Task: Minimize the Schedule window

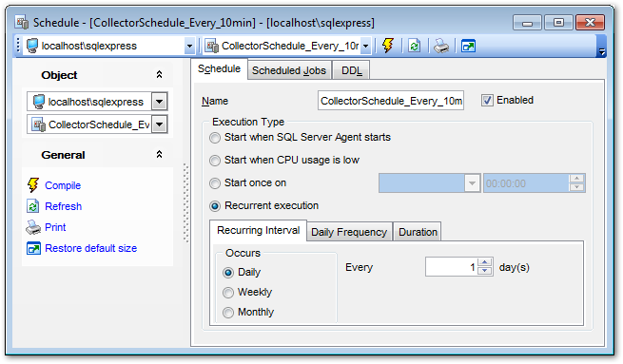Action: pos(527,23)
